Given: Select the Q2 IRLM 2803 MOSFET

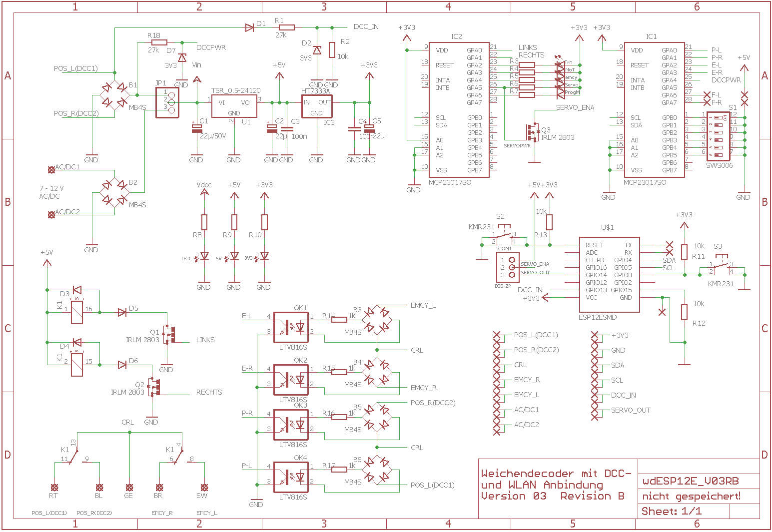Looking at the screenshot, I should (155, 387).
